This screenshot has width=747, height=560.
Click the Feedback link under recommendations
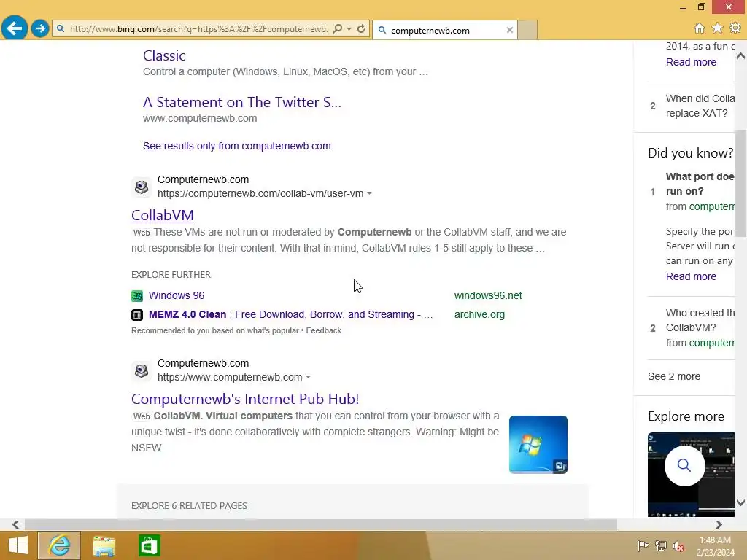pos(323,330)
